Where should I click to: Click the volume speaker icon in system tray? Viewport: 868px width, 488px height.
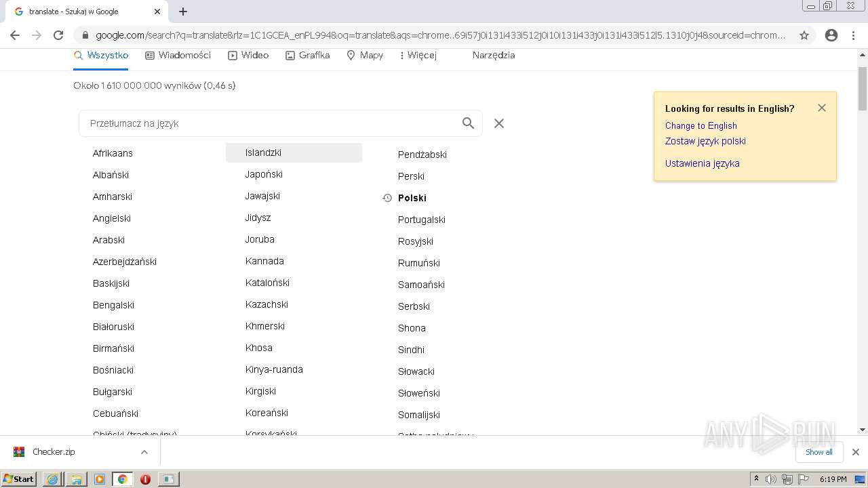pos(771,479)
